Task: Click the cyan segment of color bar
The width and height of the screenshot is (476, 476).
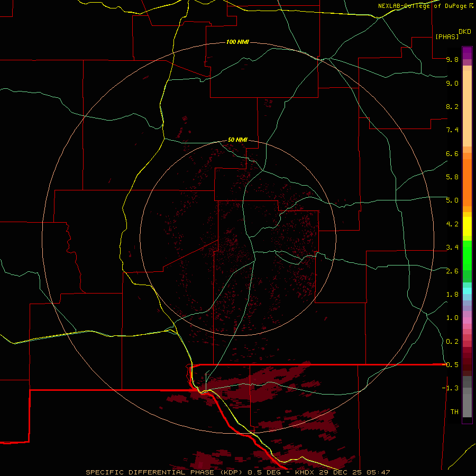Action: (x=467, y=291)
